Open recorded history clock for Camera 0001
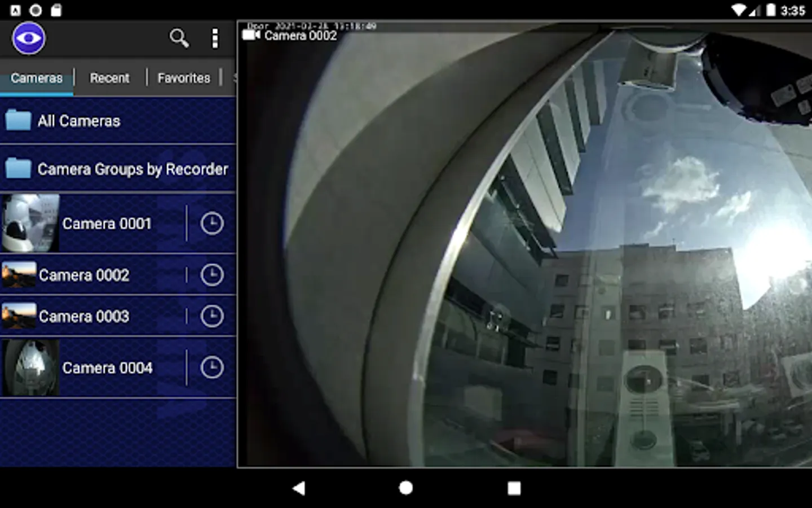812x508 pixels. click(x=212, y=224)
